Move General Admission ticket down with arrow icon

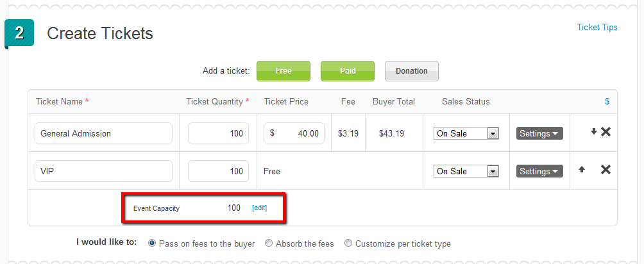click(593, 132)
